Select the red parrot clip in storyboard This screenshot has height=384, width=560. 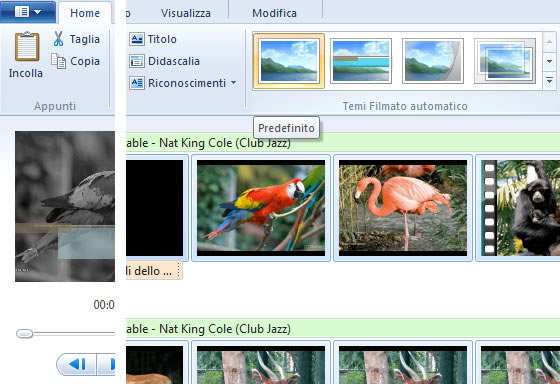(x=261, y=208)
